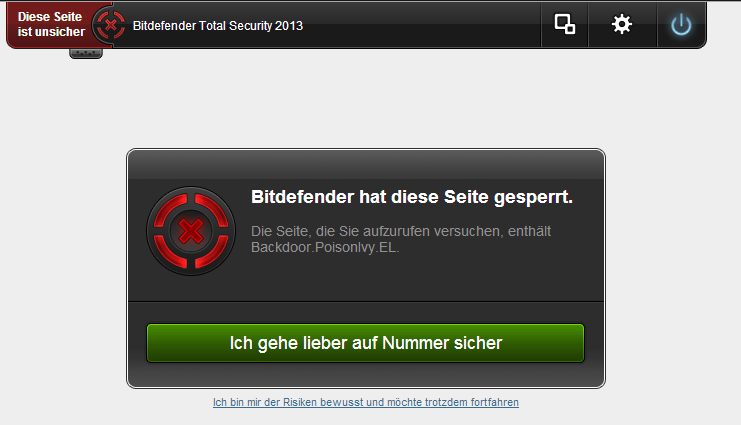
Task: Click empty toolbar space right of the title
Action: (421, 25)
